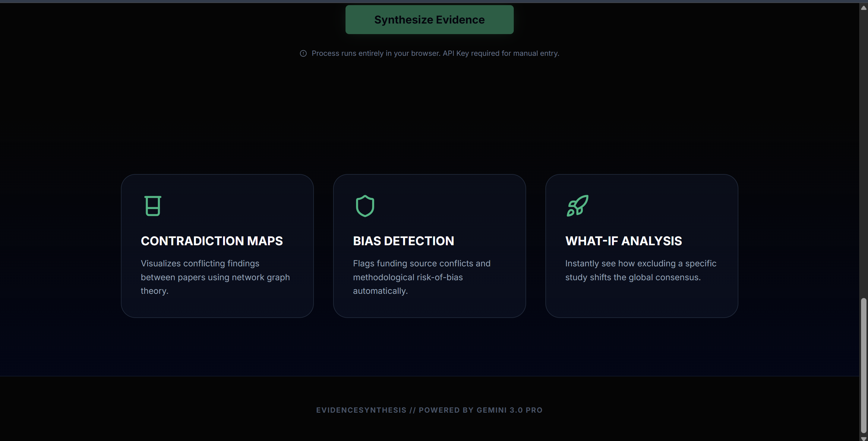Image resolution: width=868 pixels, height=441 pixels.
Task: Click the footer text EvidenceSynthesis powered by Gemini
Action: tap(429, 410)
